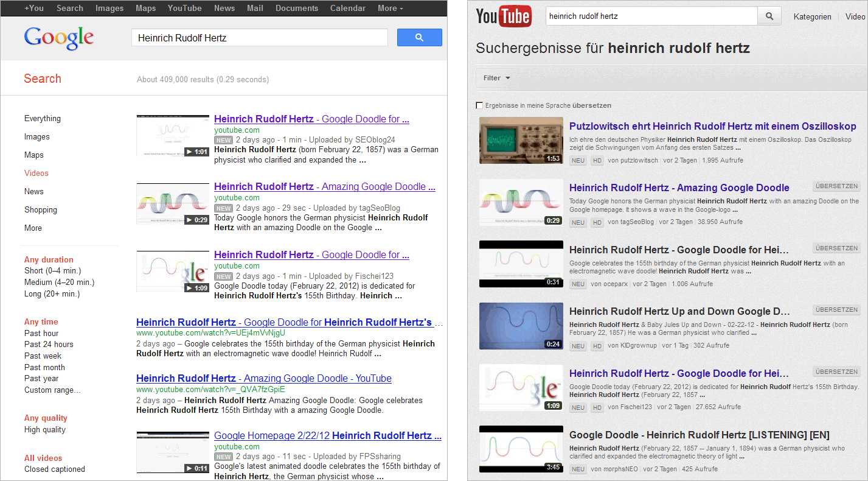The height and width of the screenshot is (481, 868).
Task: Filter by 'Medium (4–20 min.)' duration
Action: [60, 282]
